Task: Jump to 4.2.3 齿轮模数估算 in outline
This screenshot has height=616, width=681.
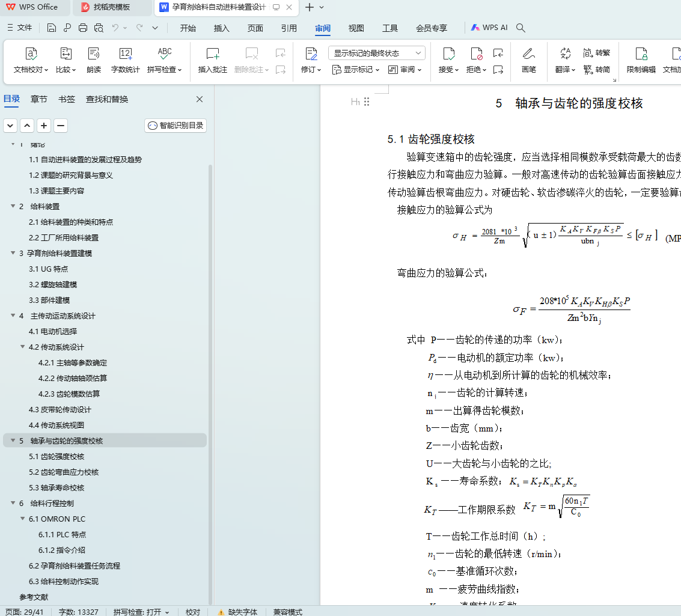Action: [x=69, y=394]
